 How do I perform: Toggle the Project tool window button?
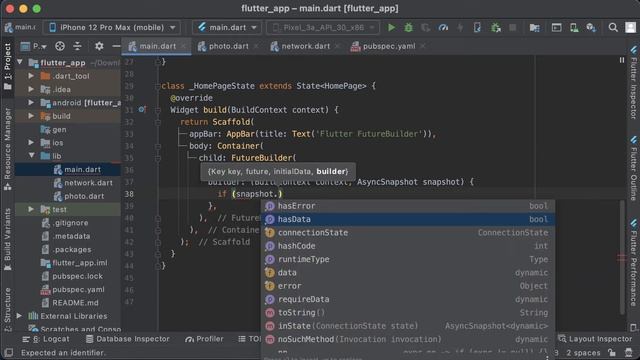[7, 66]
